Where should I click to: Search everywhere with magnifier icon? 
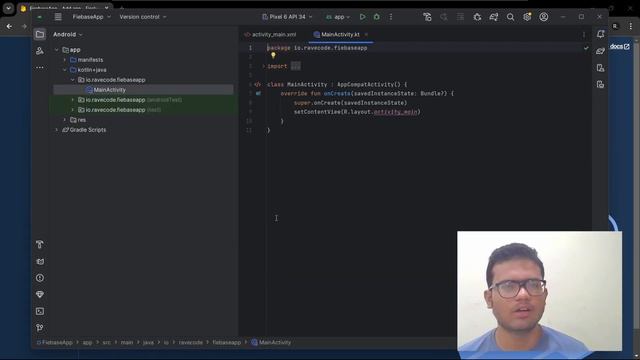510,17
